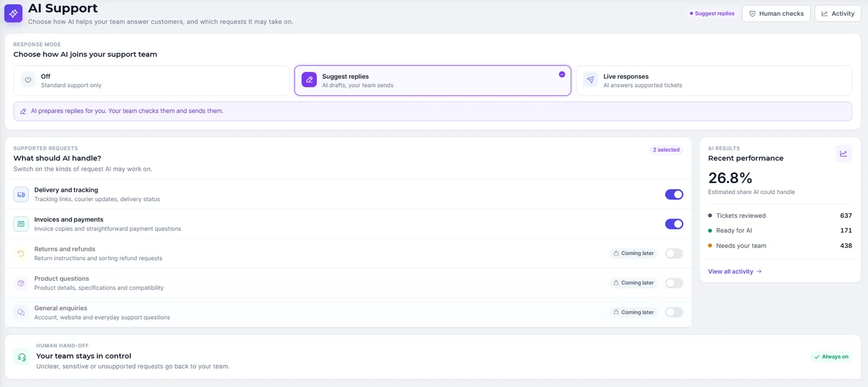Click the Always on status badge

point(831,357)
